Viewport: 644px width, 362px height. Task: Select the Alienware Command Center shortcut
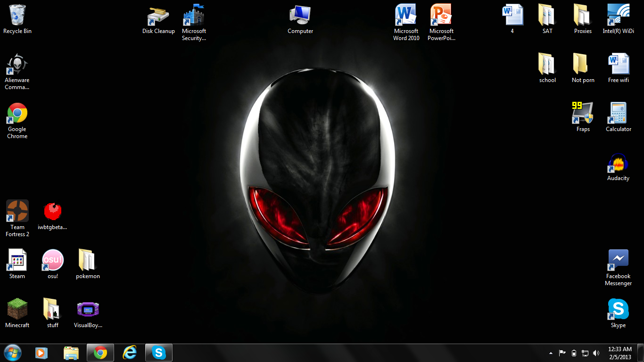coord(17,65)
